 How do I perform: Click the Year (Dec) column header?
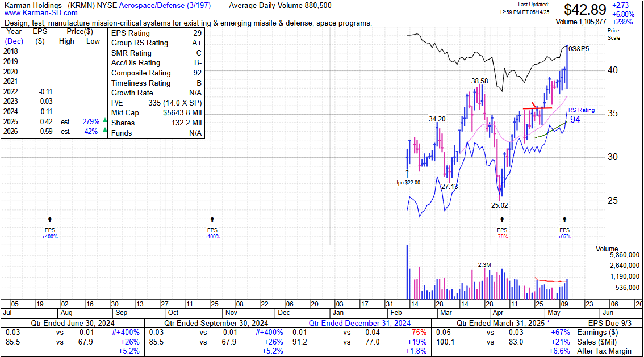(x=14, y=36)
